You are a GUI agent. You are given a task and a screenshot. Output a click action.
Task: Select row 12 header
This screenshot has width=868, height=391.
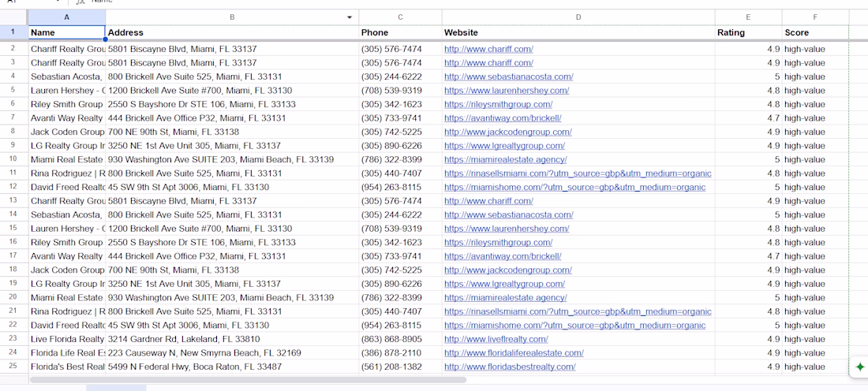tap(13, 188)
